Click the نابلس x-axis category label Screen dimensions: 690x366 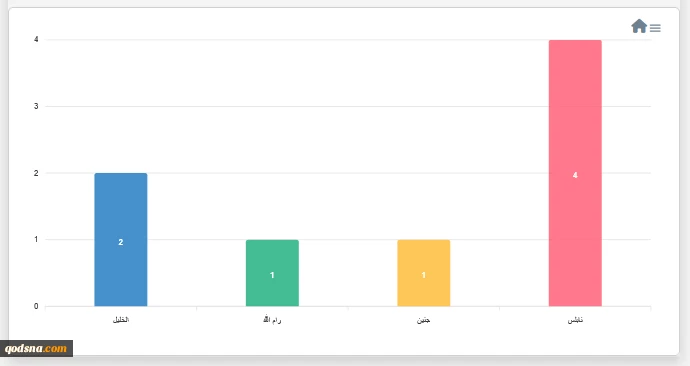(575, 320)
